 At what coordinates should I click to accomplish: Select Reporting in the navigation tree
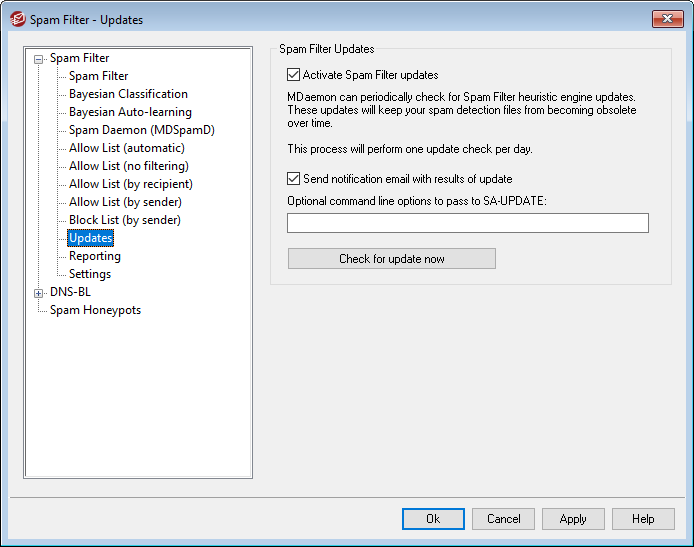click(x=94, y=256)
